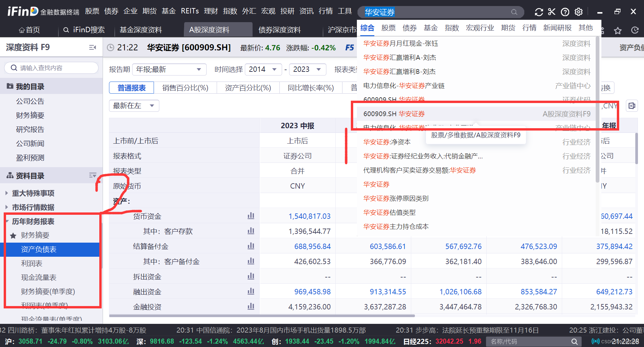This screenshot has height=347, width=644.
Task: Click the star icon beside 财务摘要
Action: [x=13, y=236]
